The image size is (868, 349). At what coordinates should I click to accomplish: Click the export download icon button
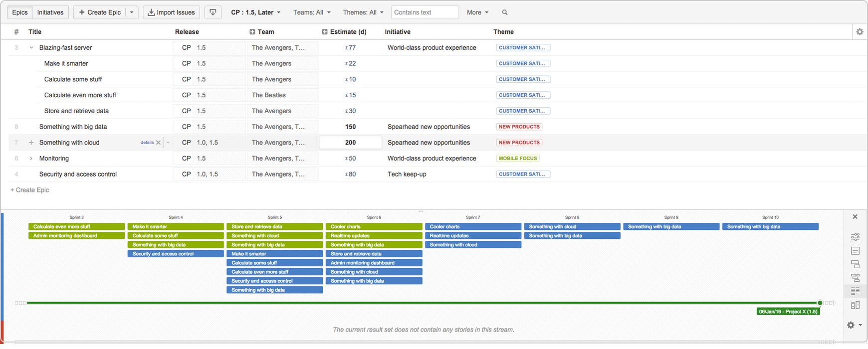click(213, 12)
